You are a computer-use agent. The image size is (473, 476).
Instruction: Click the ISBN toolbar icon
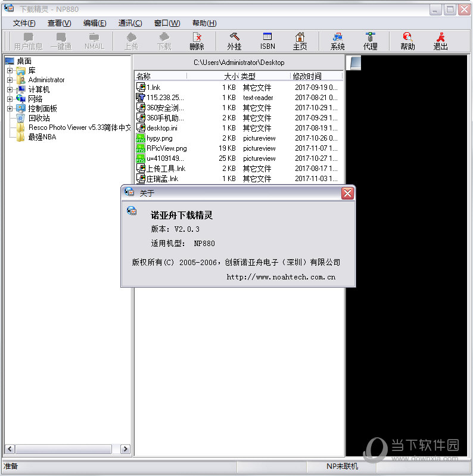coord(267,41)
